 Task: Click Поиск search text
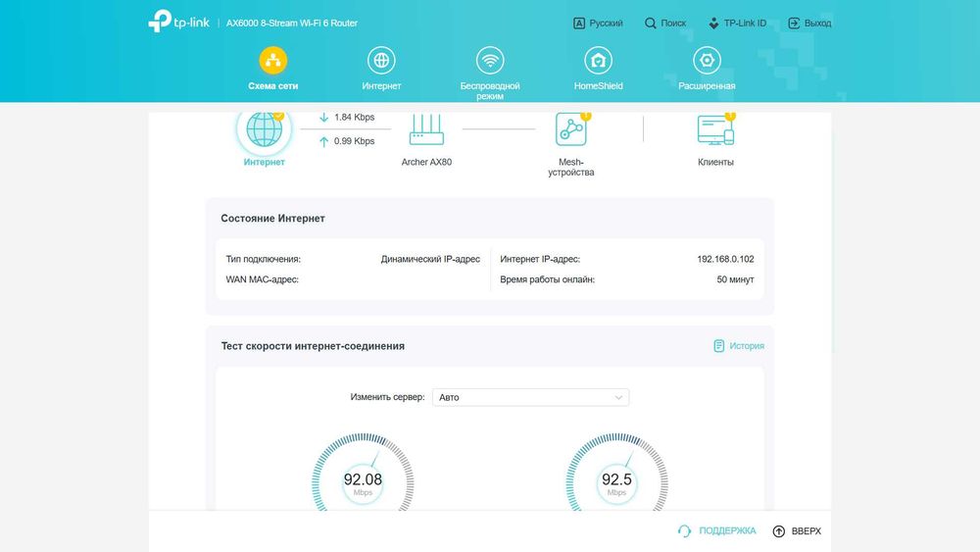pyautogui.click(x=673, y=24)
